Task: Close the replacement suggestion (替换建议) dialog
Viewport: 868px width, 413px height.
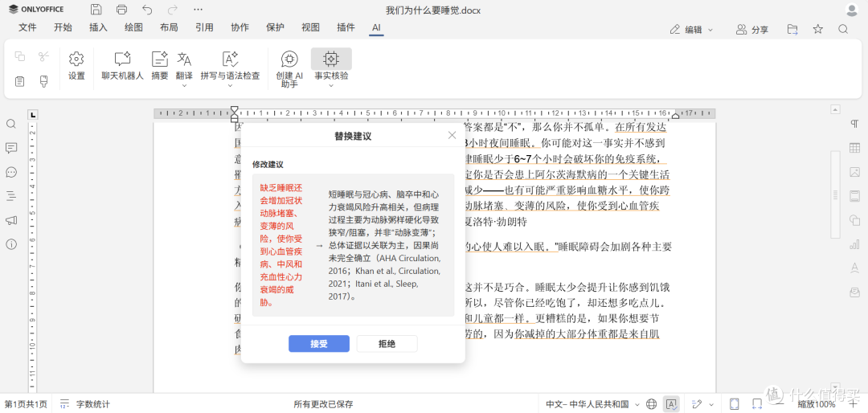Action: (x=452, y=135)
